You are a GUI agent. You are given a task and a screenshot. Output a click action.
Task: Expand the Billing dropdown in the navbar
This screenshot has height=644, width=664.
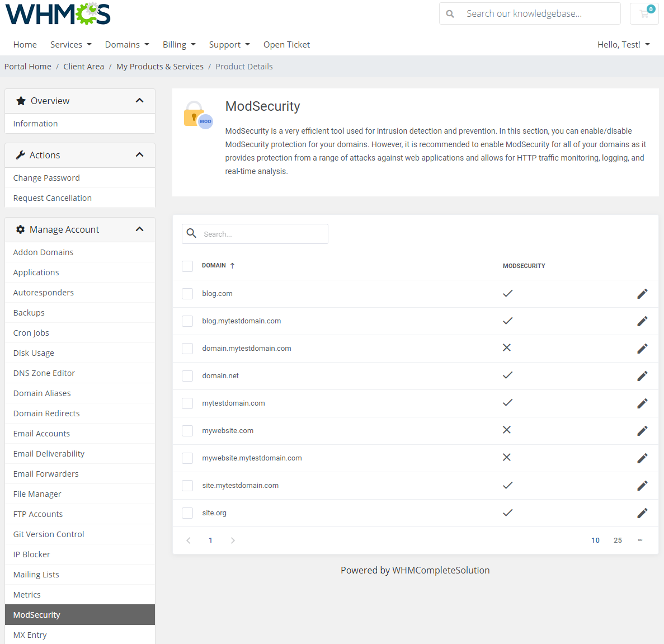(x=179, y=44)
